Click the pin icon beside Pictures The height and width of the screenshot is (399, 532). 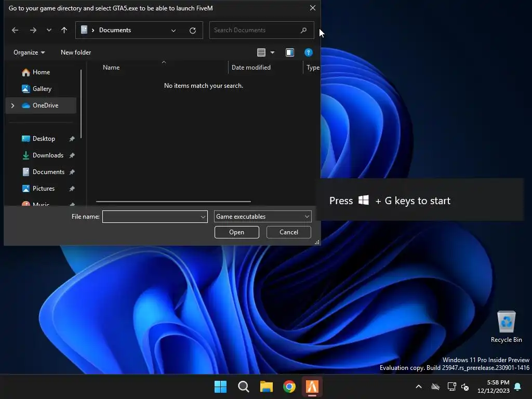72,189
